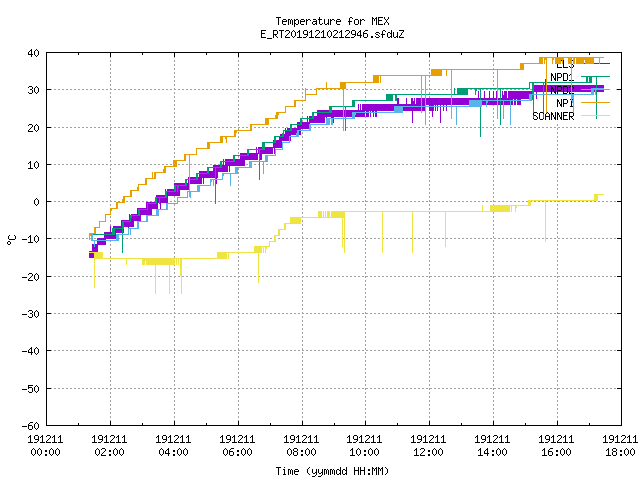Click the y-axis value 30
This screenshot has width=640, height=480.
point(33,90)
